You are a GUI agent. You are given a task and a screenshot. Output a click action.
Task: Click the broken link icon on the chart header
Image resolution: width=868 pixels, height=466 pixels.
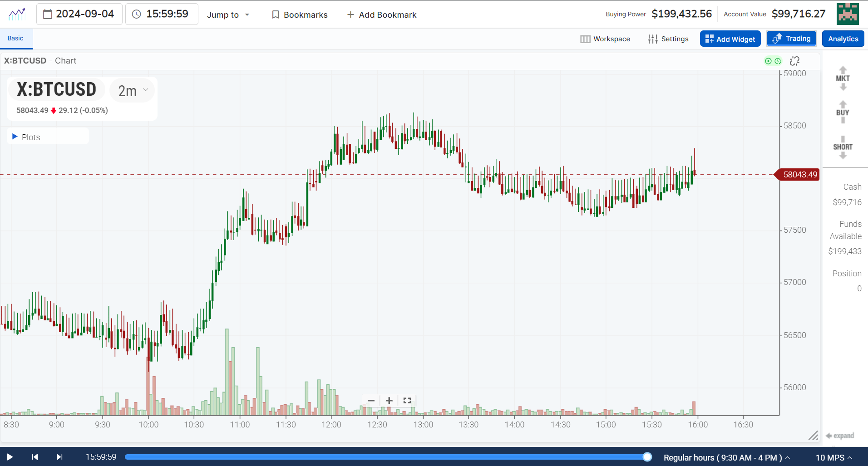point(794,60)
